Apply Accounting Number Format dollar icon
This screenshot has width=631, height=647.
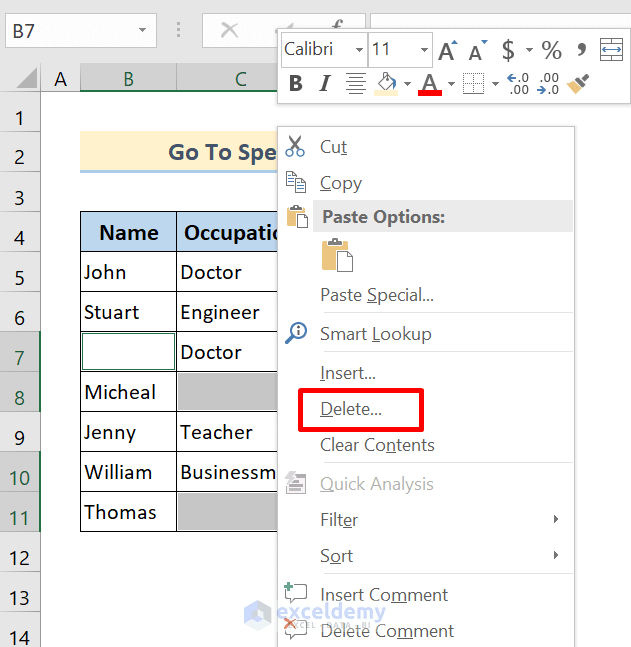pos(508,50)
